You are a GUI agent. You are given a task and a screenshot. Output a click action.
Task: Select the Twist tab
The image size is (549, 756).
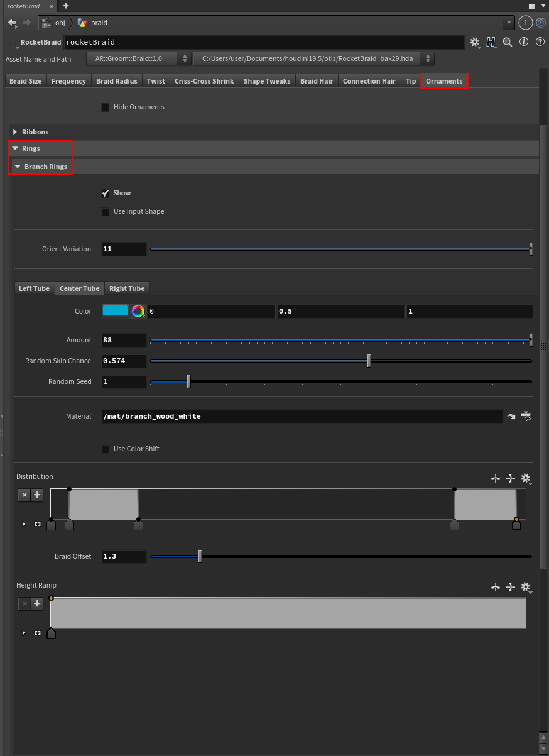point(156,81)
